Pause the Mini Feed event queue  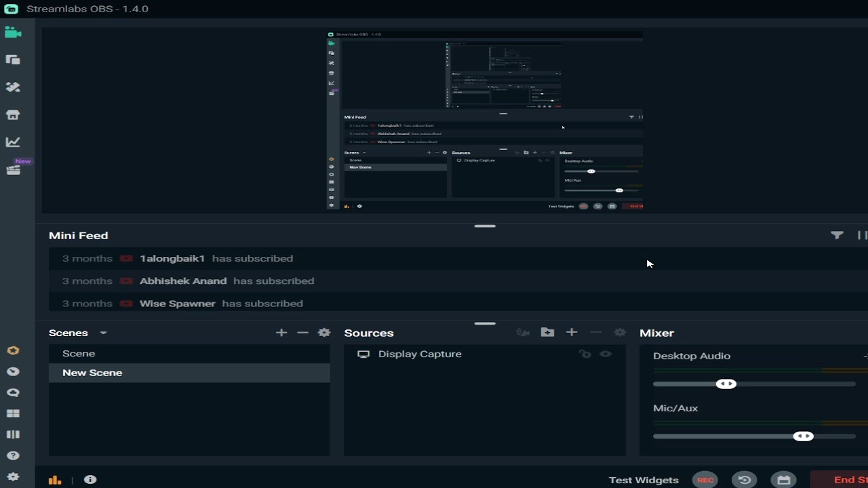862,235
